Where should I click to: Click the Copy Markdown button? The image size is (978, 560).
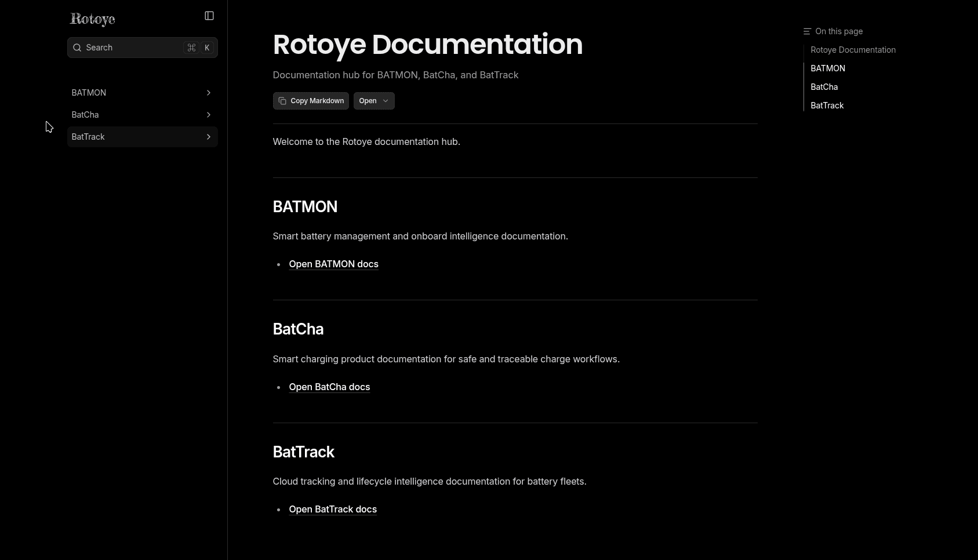(x=311, y=101)
